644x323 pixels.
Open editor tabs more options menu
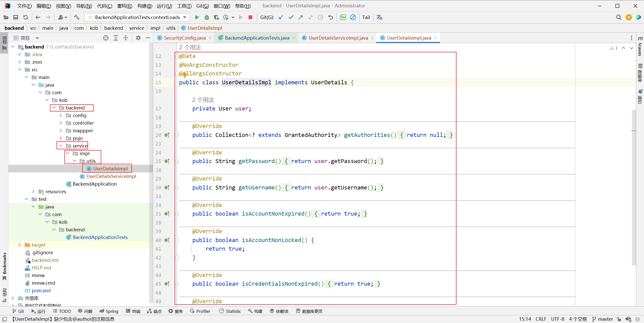coord(632,38)
